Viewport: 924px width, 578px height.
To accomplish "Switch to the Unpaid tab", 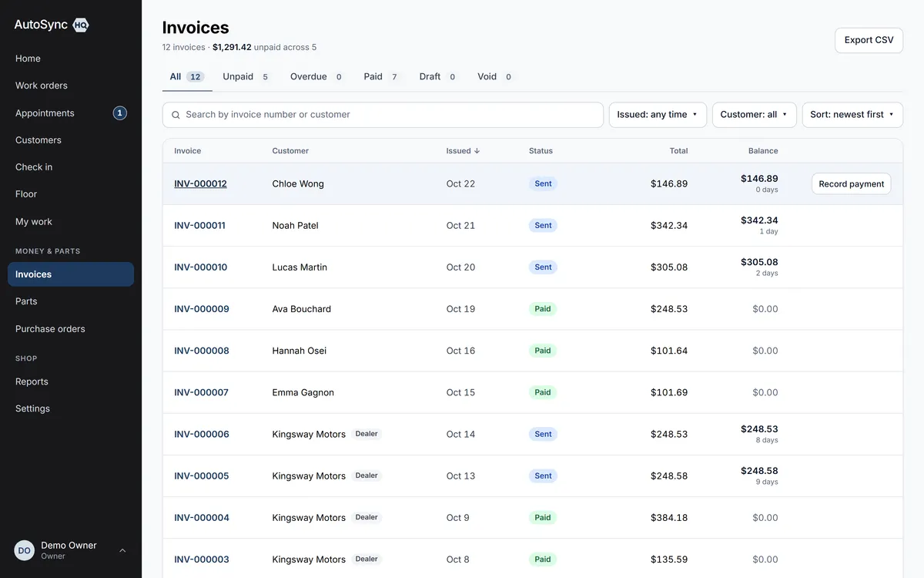I will (x=246, y=77).
